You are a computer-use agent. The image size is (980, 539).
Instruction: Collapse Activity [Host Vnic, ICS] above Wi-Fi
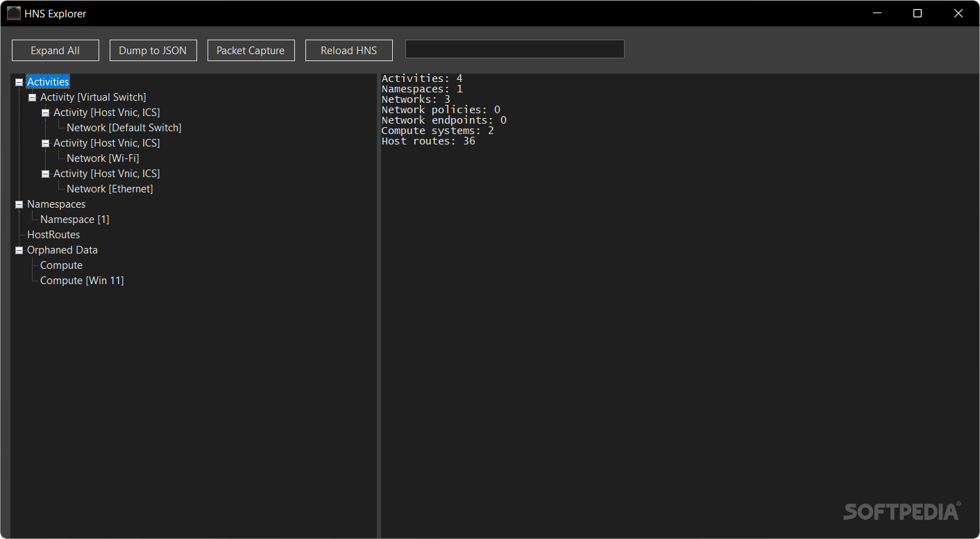click(x=45, y=143)
